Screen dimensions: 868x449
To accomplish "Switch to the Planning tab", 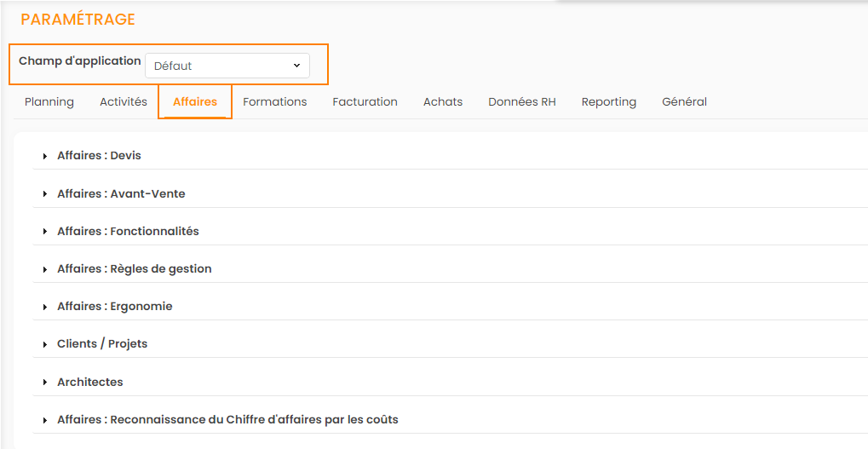I will tap(49, 101).
